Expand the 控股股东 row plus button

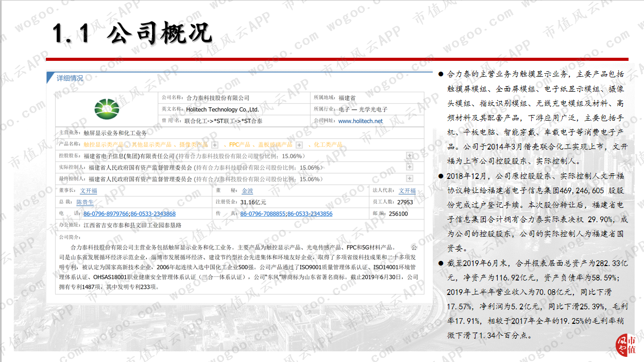tap(410, 156)
